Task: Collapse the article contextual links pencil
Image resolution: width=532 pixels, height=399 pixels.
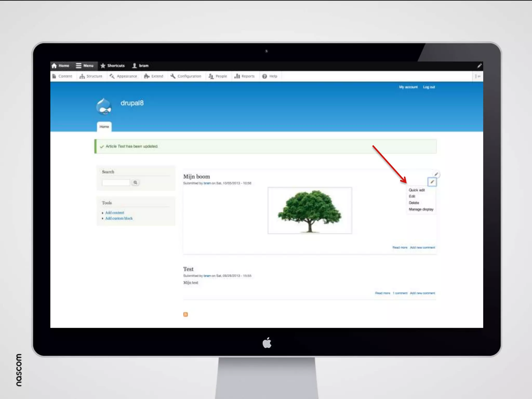Action: 432,182
